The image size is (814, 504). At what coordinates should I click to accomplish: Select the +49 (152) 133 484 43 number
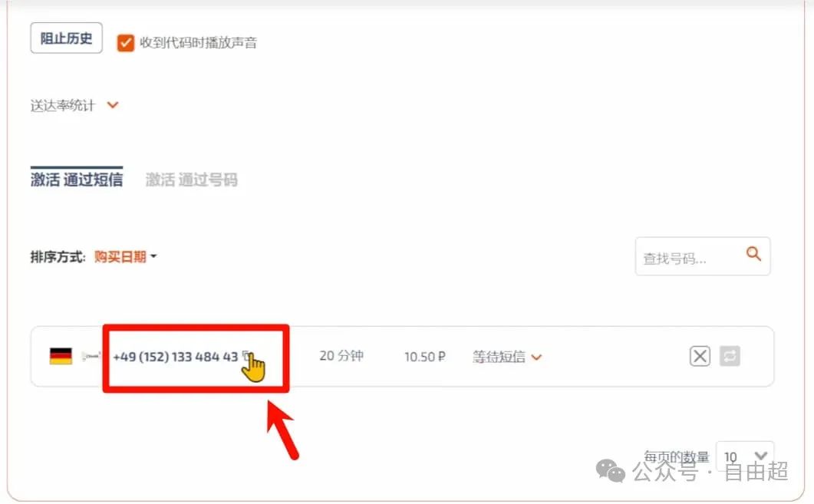coord(175,357)
